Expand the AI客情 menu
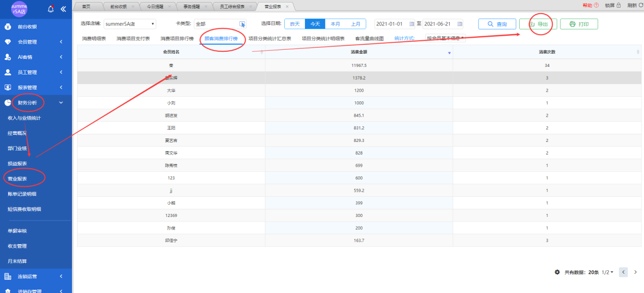 tap(61, 57)
